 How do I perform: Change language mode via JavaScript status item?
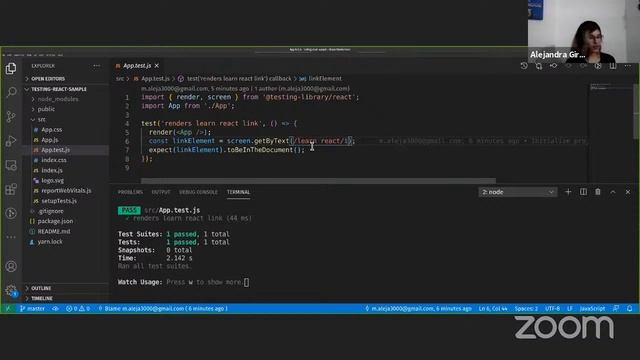(x=592, y=309)
